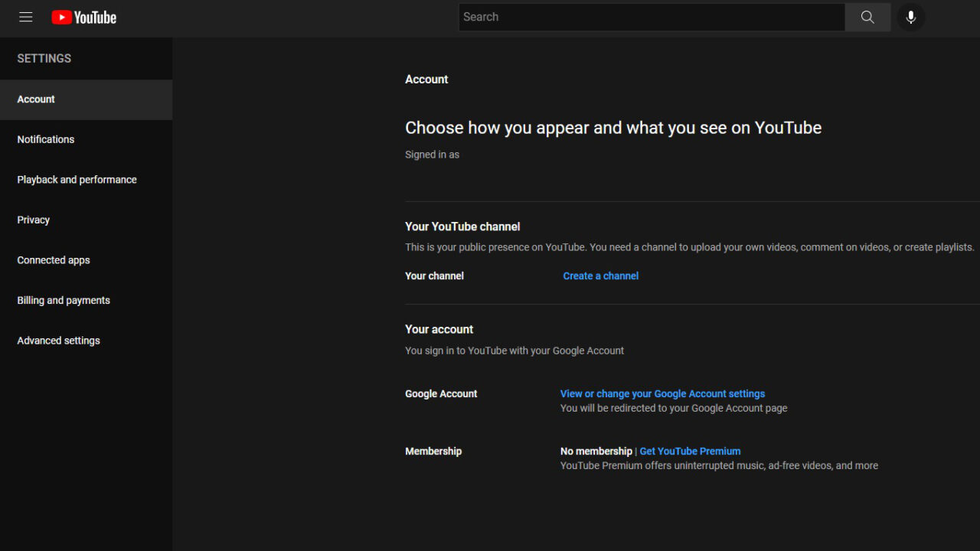Image resolution: width=980 pixels, height=551 pixels.
Task: Open Billing and payments settings
Action: coord(63,300)
